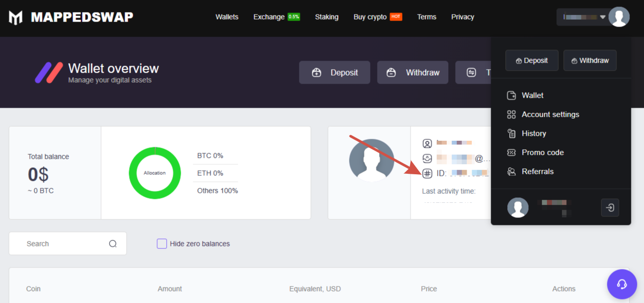The image size is (644, 303).
Task: Collapse the account dropdown arrow in header
Action: point(602,17)
